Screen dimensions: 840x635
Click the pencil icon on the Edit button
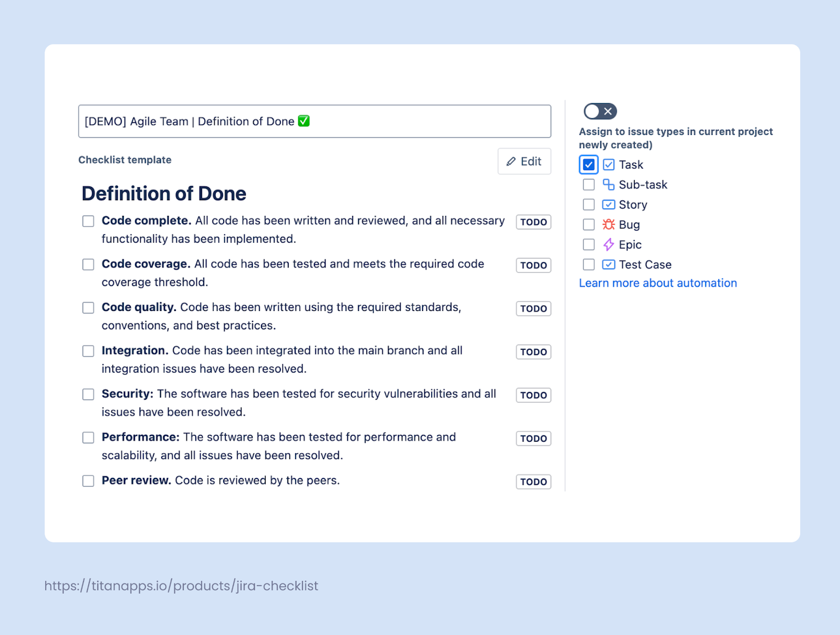coord(510,161)
